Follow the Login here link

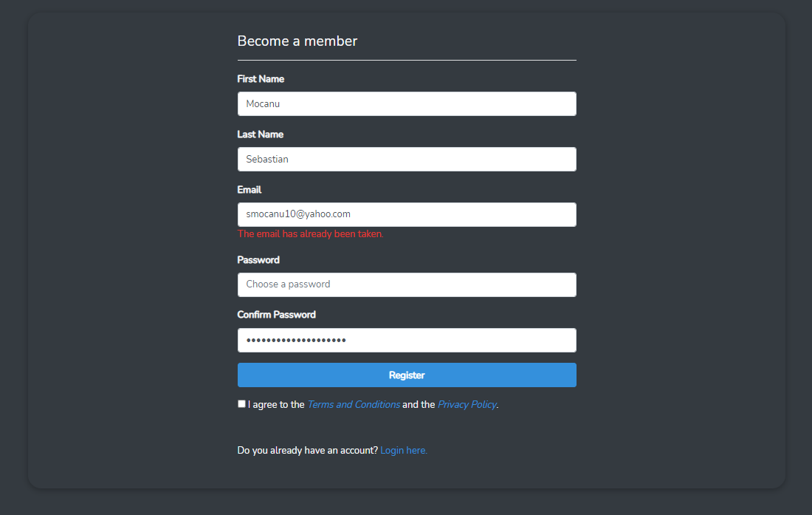click(x=403, y=450)
